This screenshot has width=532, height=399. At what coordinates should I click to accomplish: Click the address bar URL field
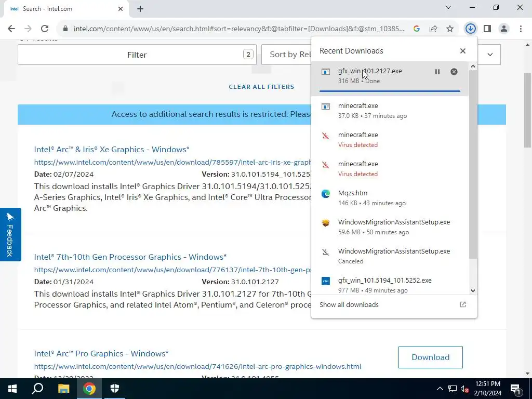[x=239, y=29]
